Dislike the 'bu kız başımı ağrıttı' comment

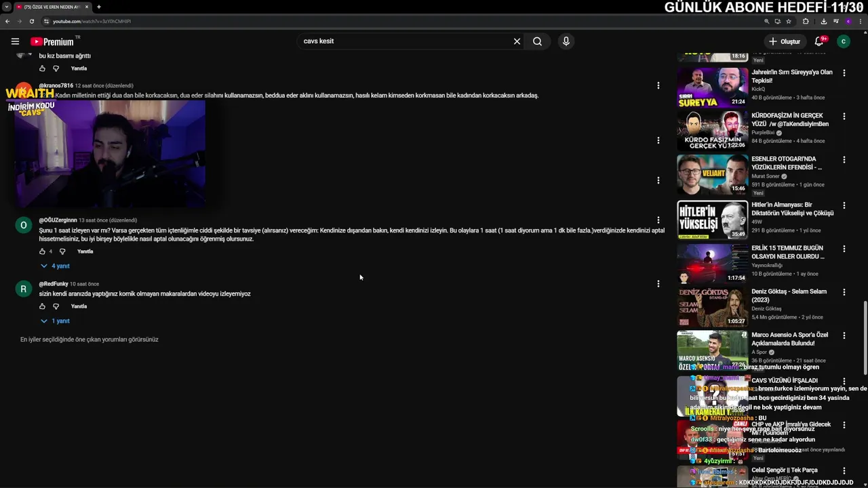[x=56, y=68]
